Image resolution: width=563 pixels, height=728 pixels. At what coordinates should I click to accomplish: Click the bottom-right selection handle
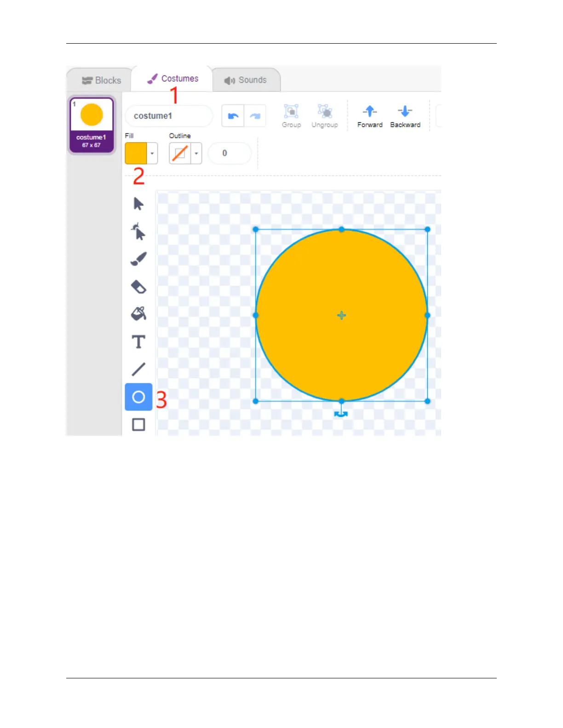coord(427,401)
